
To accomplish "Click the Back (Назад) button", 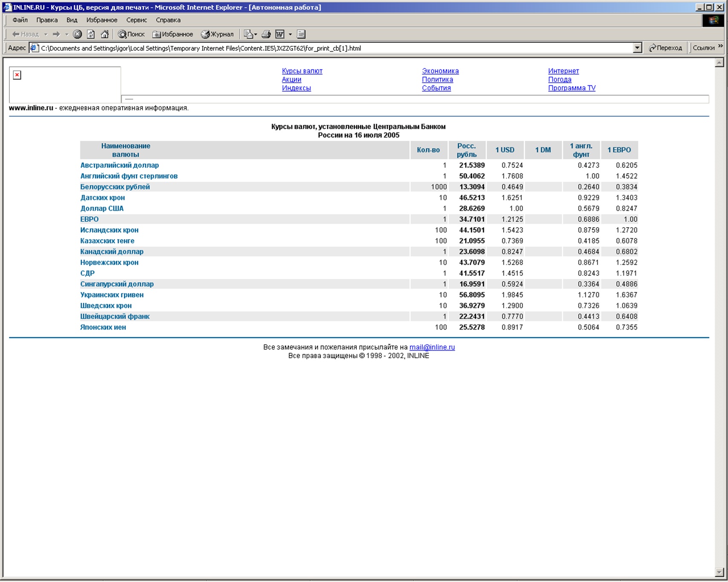I will (x=25, y=34).
